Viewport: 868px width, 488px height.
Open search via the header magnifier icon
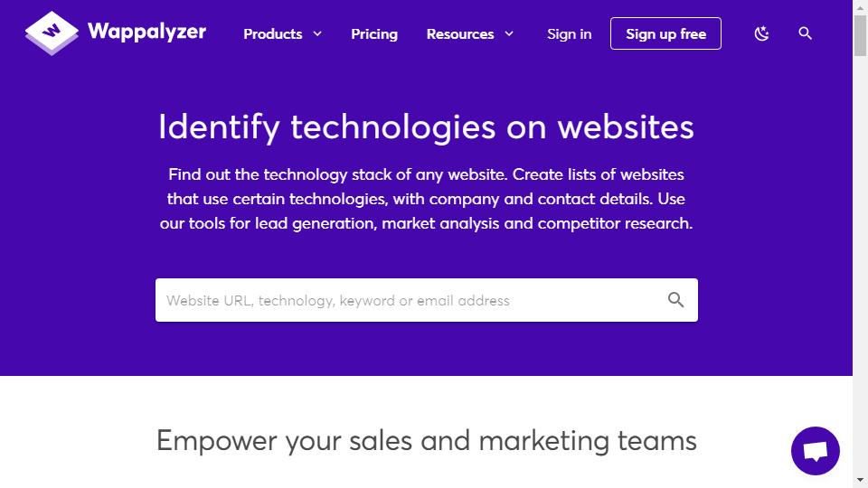805,33
